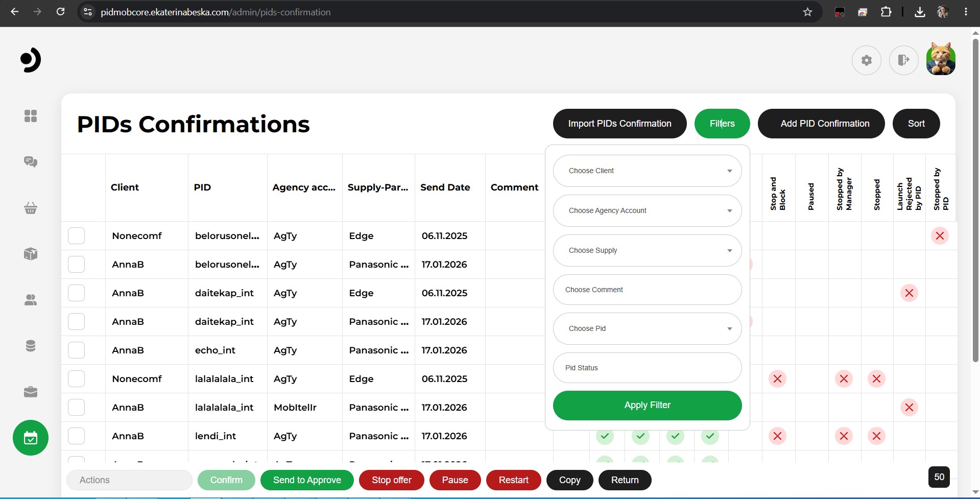Open the briefcase sidebar icon

click(x=31, y=392)
